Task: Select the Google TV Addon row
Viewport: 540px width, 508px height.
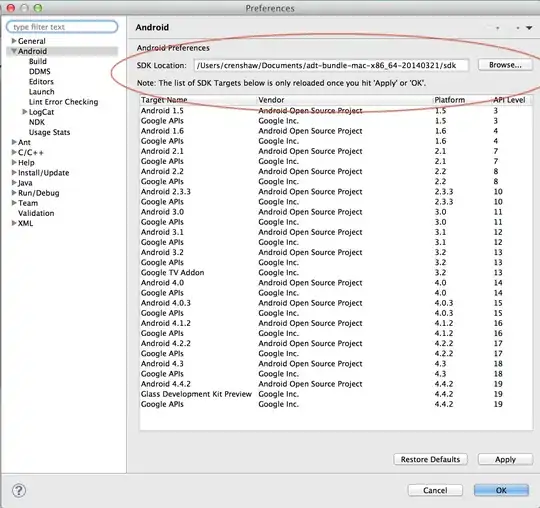Action: (336, 273)
